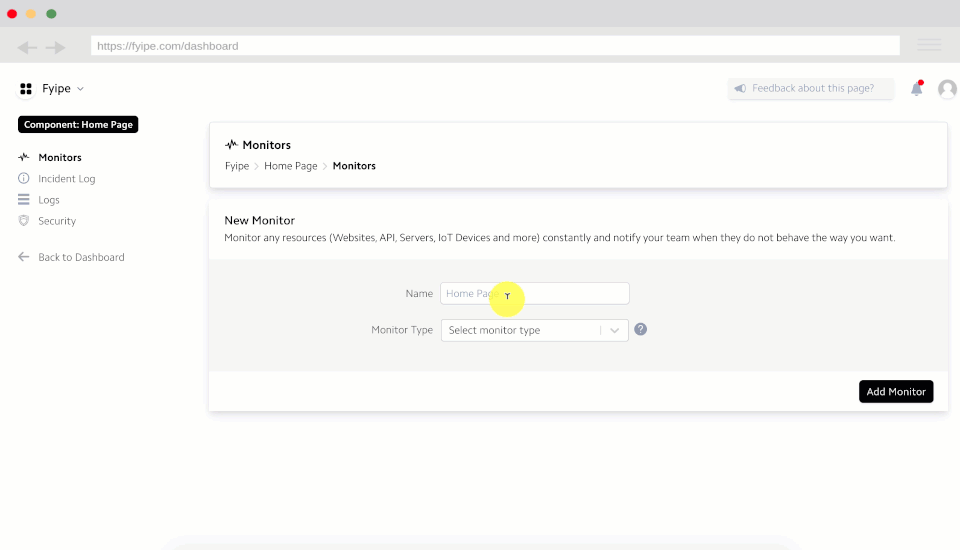Open Incident Log in sidebar
The image size is (960, 550).
click(67, 179)
